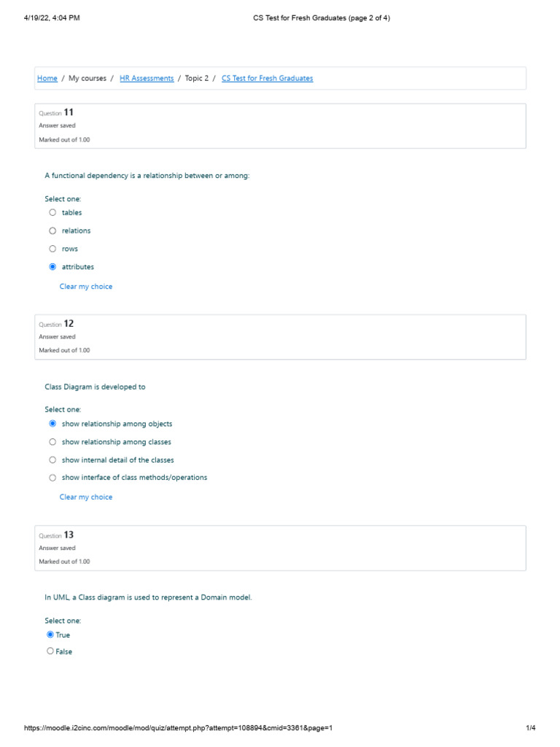Click the Question 12 header number
The width and height of the screenshot is (560, 747).
tap(69, 323)
